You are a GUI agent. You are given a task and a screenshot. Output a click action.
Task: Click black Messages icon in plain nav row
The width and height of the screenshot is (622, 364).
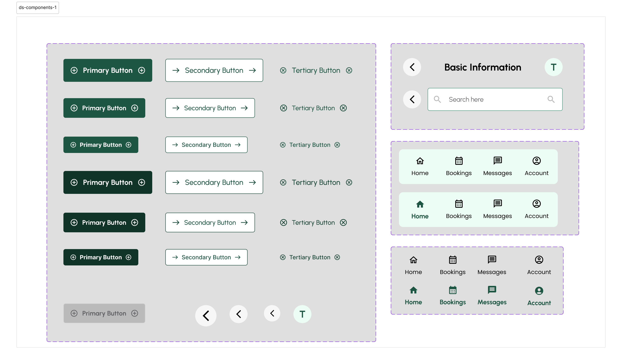click(x=492, y=260)
